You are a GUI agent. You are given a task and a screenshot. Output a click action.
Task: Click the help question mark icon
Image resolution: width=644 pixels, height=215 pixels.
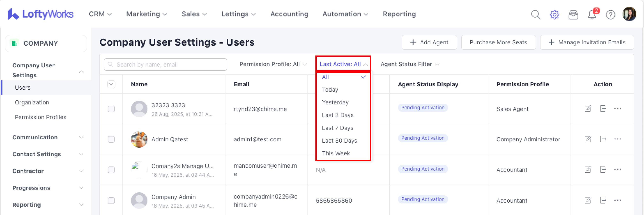610,15
